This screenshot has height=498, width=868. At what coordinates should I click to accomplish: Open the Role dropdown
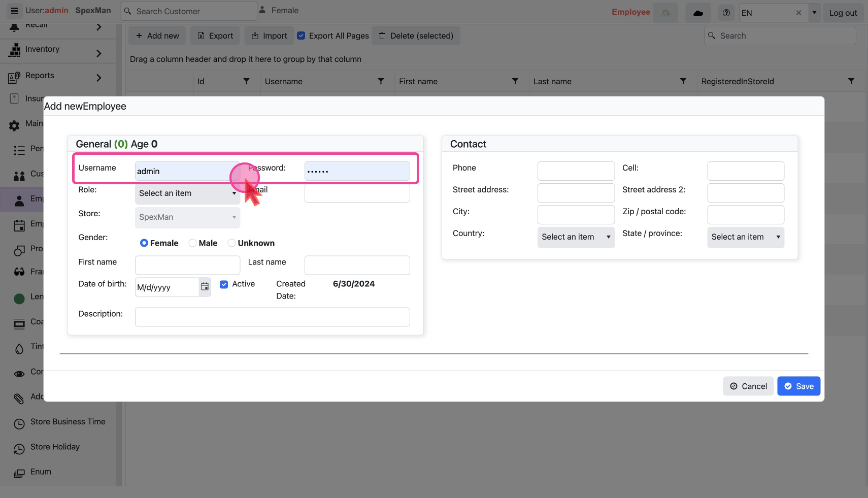[187, 193]
